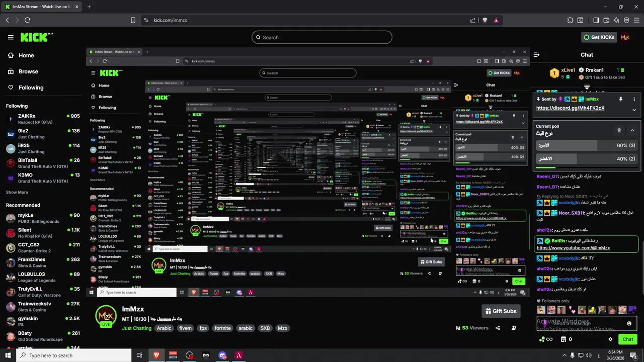Expand the pinned message chevron
The image size is (644, 362).
[x=634, y=110]
